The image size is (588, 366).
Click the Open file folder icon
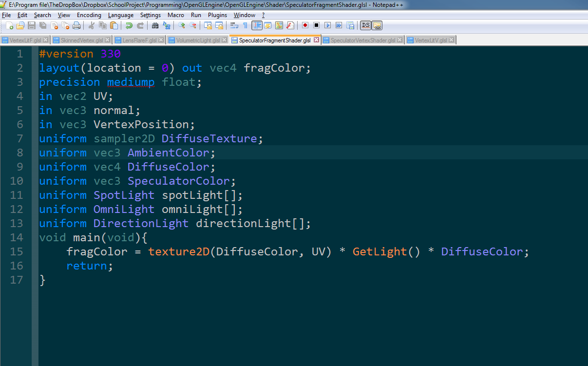pyautogui.click(x=20, y=25)
